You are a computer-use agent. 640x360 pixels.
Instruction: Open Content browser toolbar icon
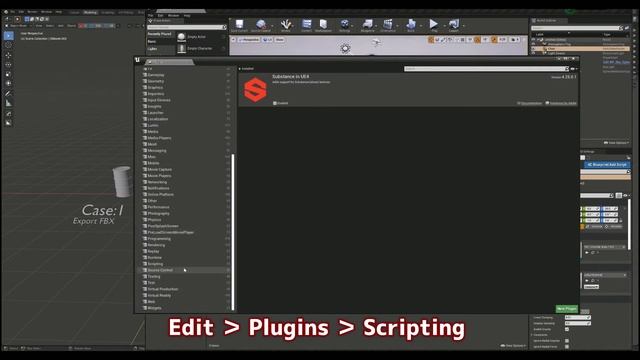tap(307, 25)
